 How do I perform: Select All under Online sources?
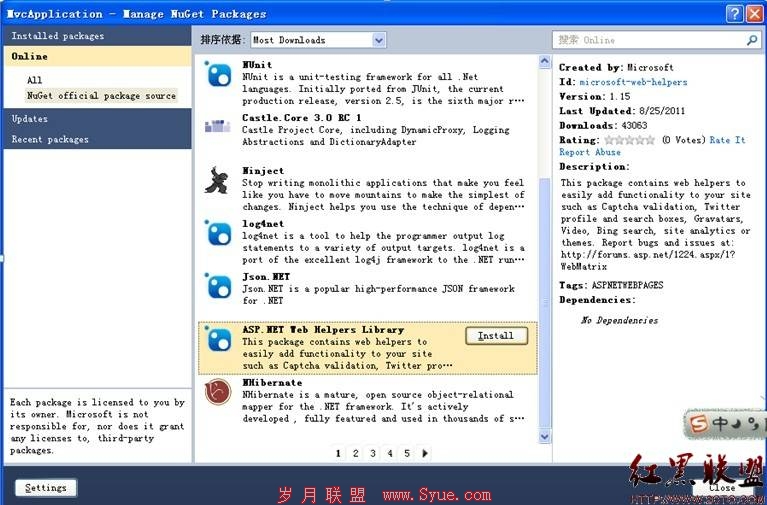pyautogui.click(x=34, y=80)
